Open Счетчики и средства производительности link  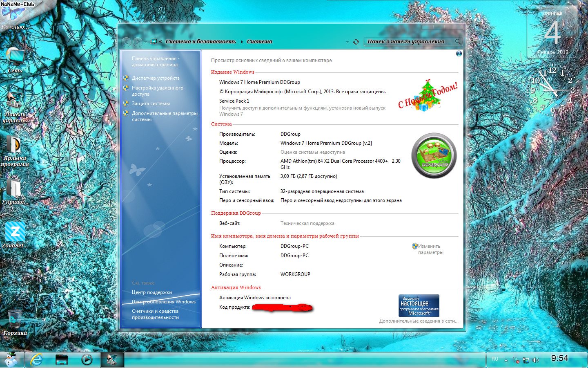[x=155, y=314]
